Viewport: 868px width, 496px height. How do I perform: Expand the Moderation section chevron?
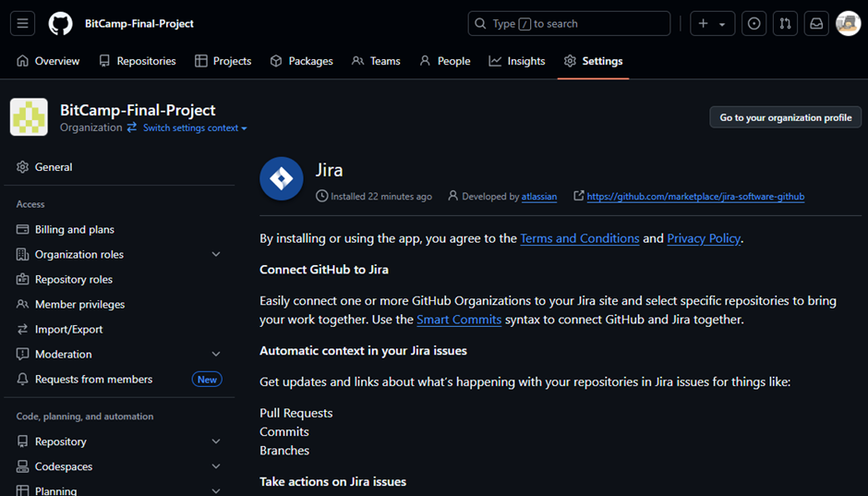pos(216,354)
